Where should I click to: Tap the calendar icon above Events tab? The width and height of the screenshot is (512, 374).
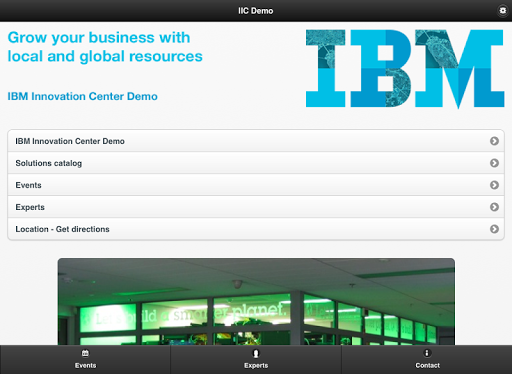coord(85,353)
